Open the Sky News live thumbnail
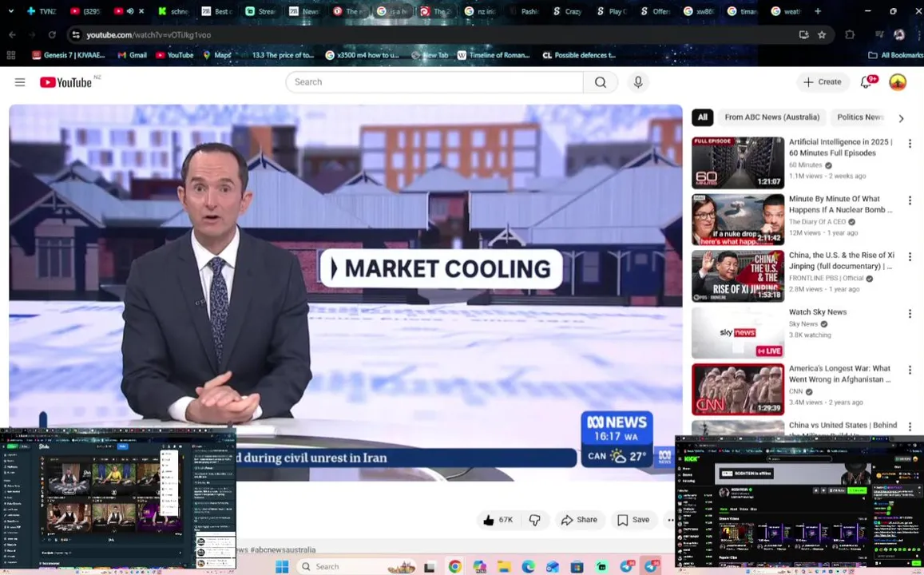The width and height of the screenshot is (924, 575). coord(738,332)
